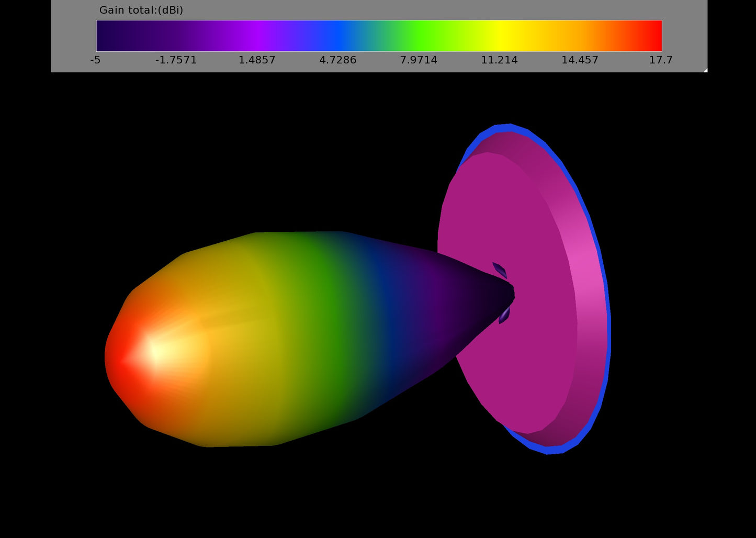Click the 4.7286 value under the colorbar
The height and width of the screenshot is (538, 756).
click(x=338, y=60)
